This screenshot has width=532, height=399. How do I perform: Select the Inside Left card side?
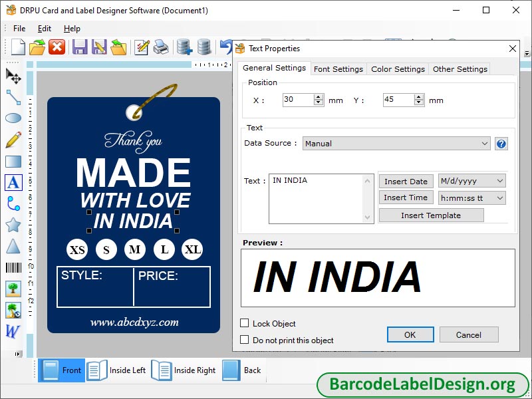(117, 370)
